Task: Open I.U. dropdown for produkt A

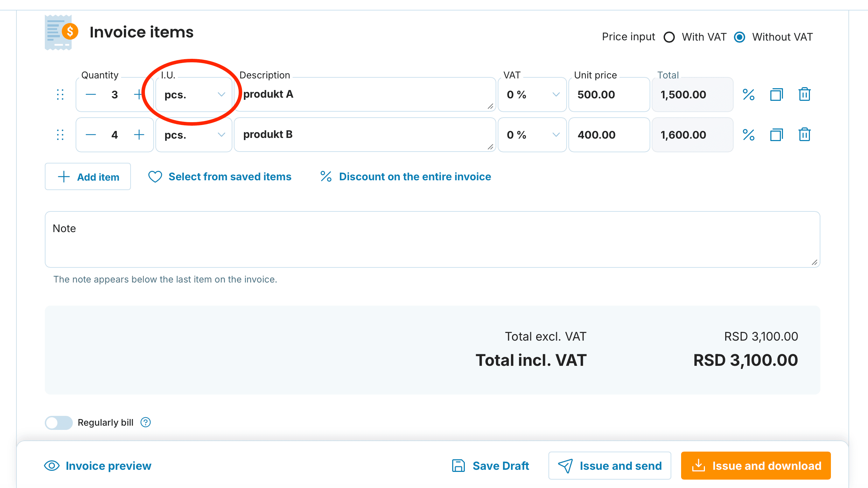Action: coord(194,95)
